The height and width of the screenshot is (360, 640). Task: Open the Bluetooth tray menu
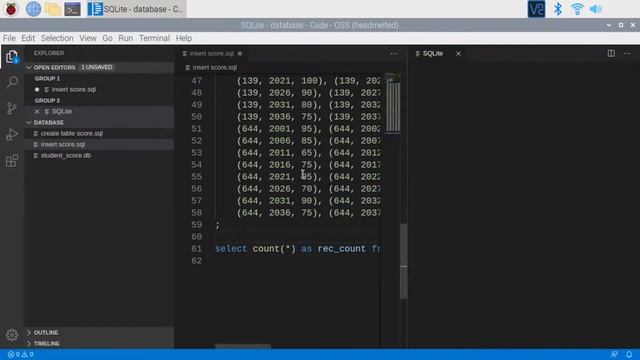point(558,9)
